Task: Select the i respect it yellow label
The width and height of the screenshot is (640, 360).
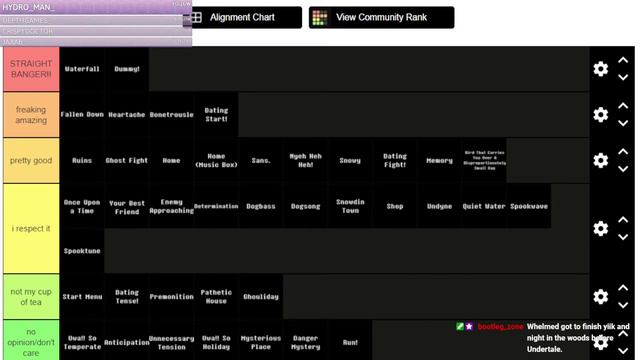Action: click(31, 229)
